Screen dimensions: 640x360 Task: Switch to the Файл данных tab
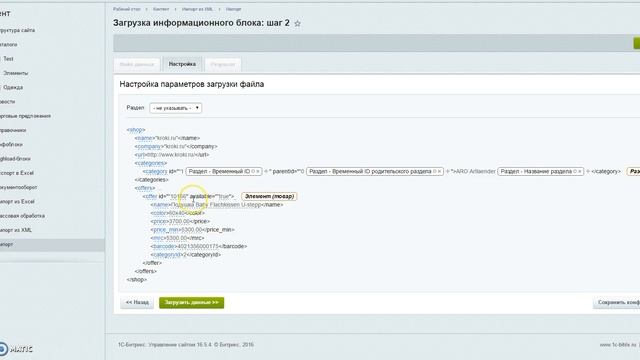point(137,64)
